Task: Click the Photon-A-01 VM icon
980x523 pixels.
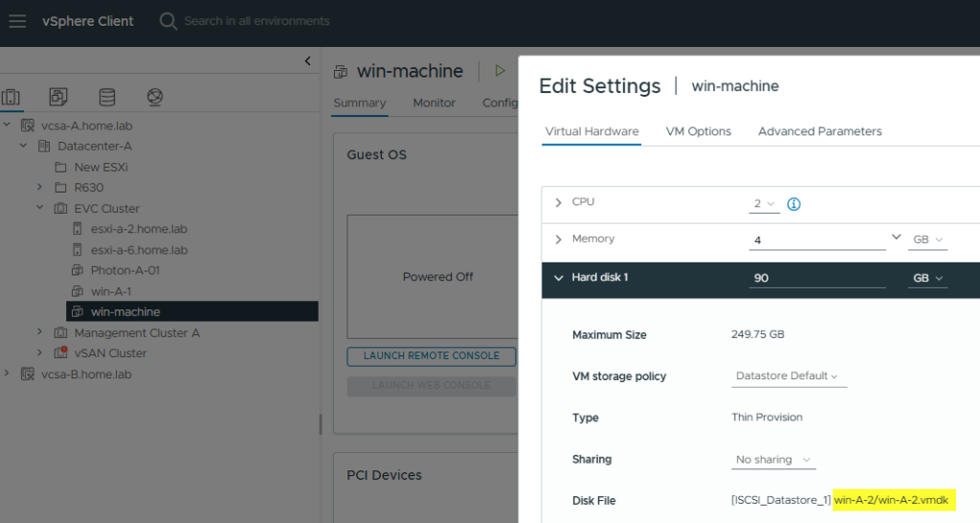Action: tap(77, 270)
